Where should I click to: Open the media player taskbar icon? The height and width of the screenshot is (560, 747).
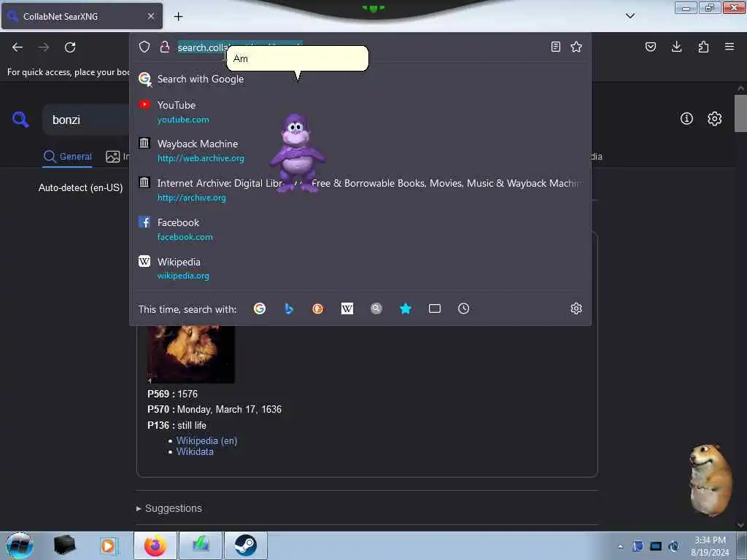(x=108, y=545)
